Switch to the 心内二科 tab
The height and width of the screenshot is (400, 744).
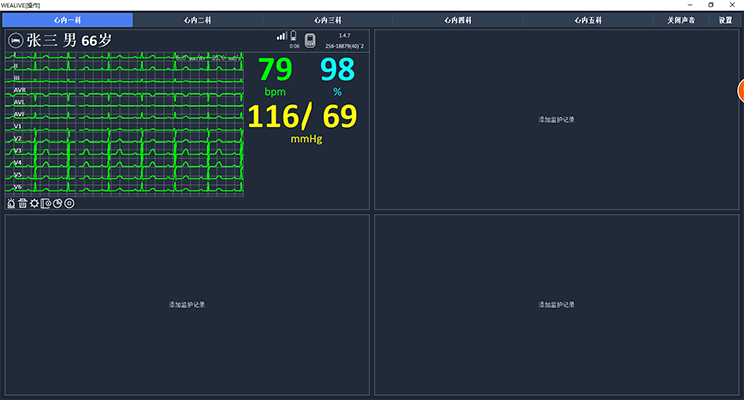(197, 20)
